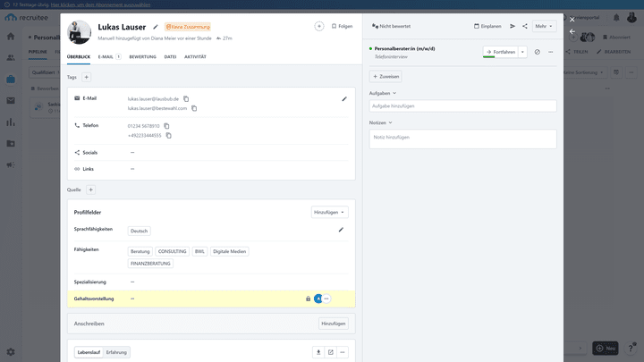Click the pencil icon next to Lukas Lauser
This screenshot has width=644, height=362.
click(x=156, y=27)
